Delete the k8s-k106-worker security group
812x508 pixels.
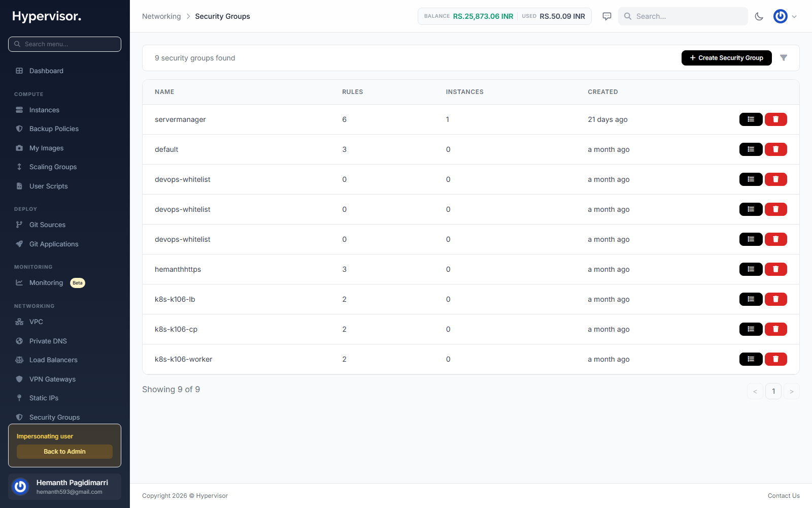(x=775, y=359)
